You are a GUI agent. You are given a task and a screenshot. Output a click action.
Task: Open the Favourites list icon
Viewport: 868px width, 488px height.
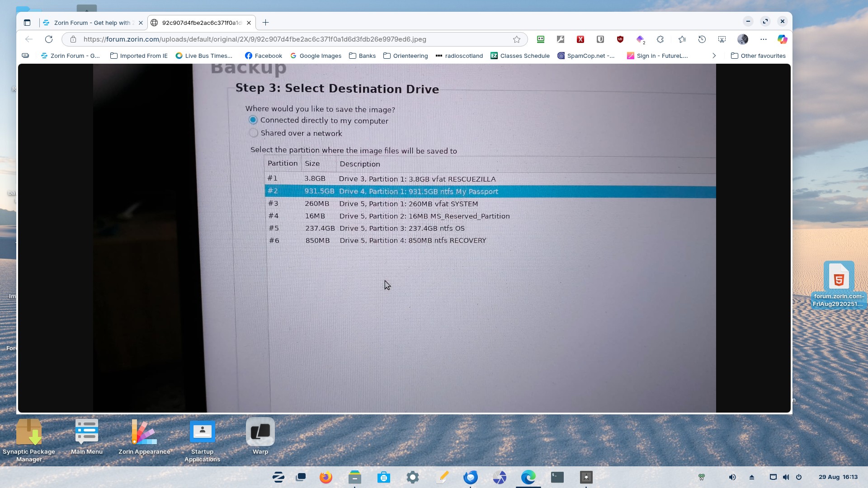coord(682,39)
